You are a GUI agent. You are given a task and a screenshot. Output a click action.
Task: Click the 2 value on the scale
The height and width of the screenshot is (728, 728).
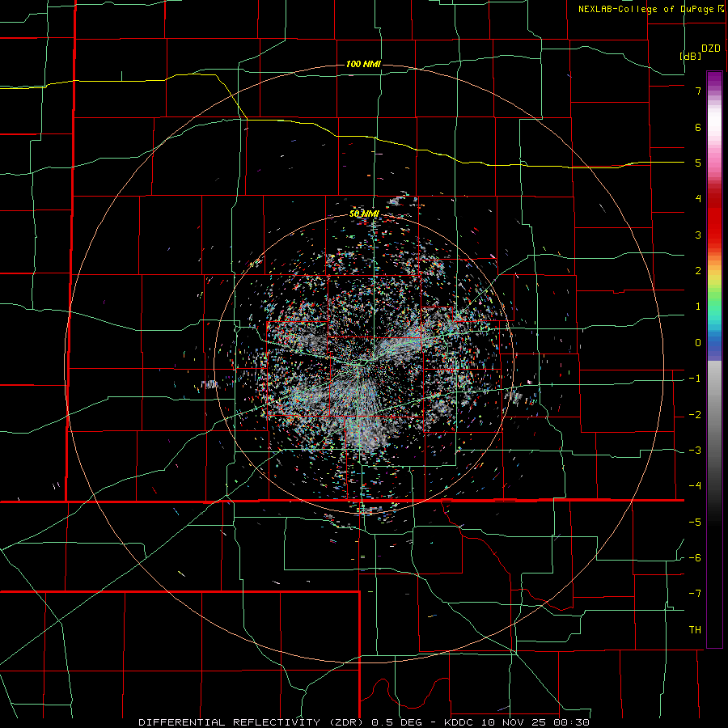[x=698, y=271]
